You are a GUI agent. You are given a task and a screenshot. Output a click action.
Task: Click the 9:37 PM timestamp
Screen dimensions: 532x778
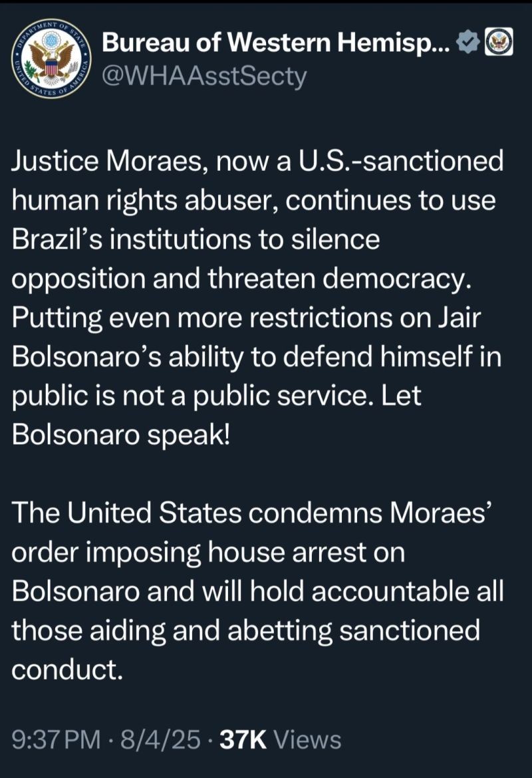click(56, 740)
